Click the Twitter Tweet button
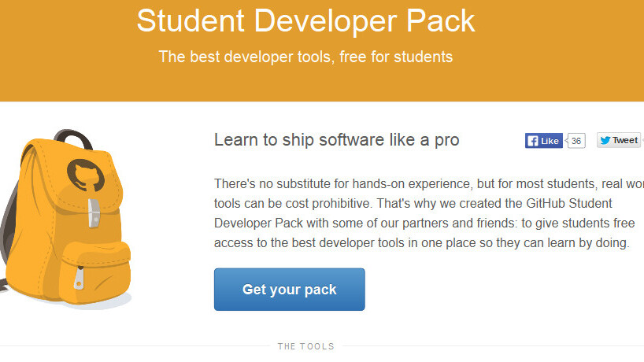Screen dimensions: 644x362 (x=618, y=140)
